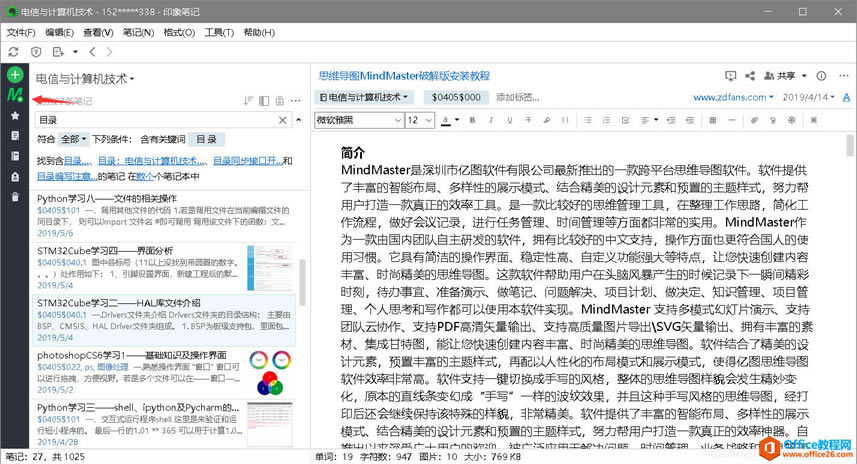Open the 工具(T) menu
This screenshot has width=857, height=464.
(219, 32)
